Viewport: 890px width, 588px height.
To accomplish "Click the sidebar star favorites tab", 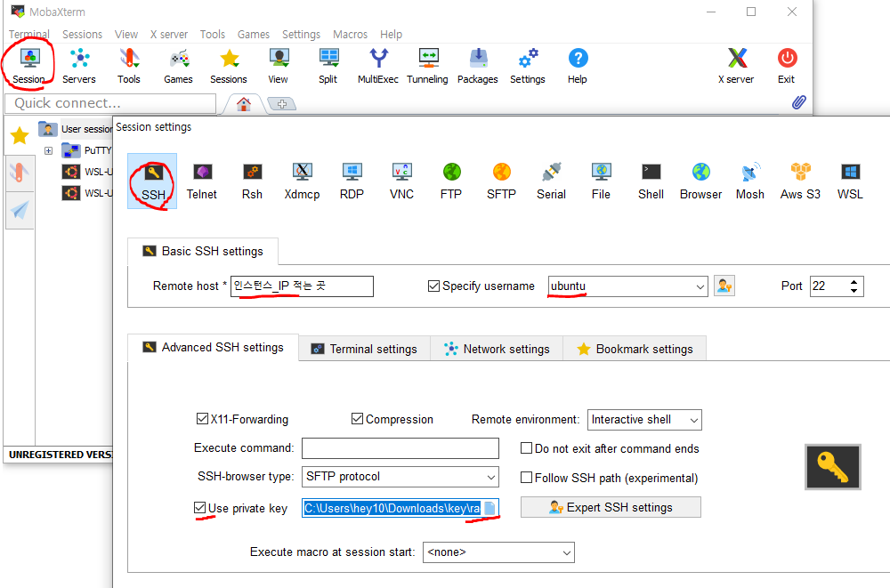I will click(20, 135).
